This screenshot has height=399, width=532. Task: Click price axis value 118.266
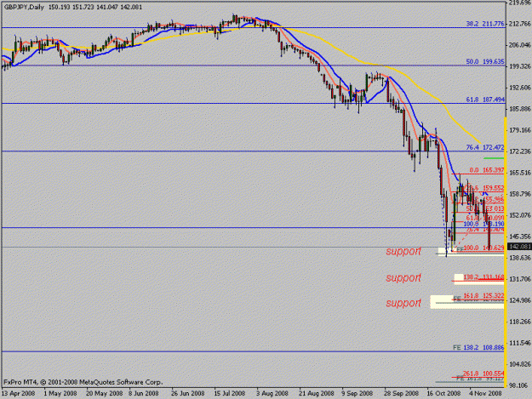pyautogui.click(x=520, y=322)
